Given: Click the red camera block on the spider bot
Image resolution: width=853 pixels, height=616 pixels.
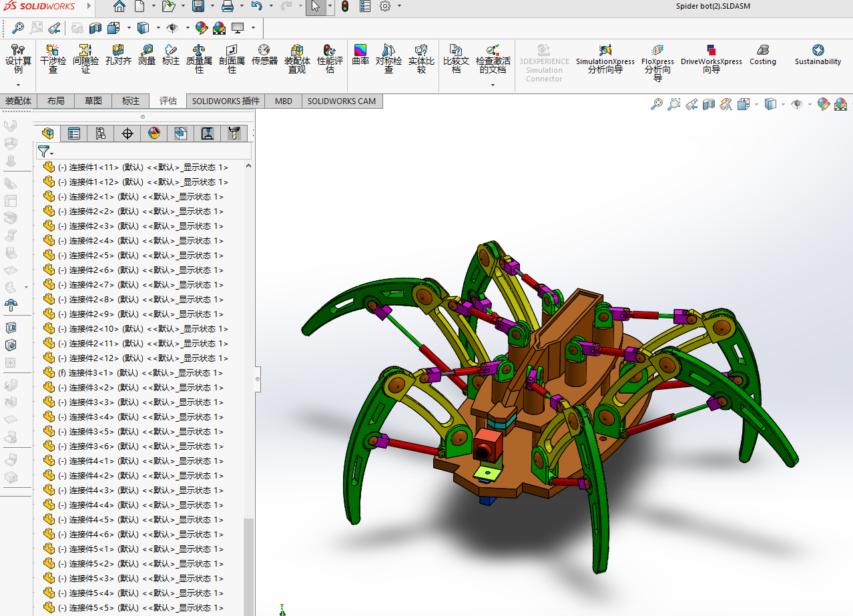Looking at the screenshot, I should tap(489, 446).
